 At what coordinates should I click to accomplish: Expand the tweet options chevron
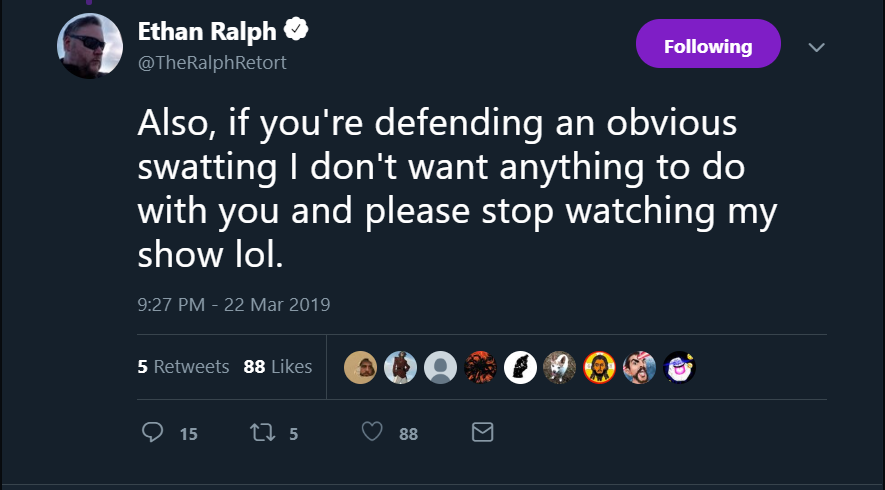tap(817, 47)
